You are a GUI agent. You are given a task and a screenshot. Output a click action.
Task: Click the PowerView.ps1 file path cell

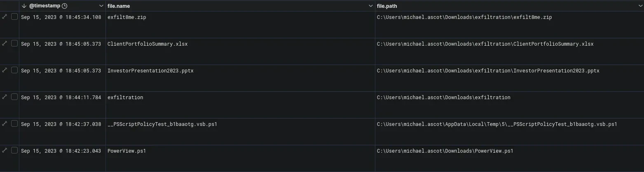[x=445, y=151]
